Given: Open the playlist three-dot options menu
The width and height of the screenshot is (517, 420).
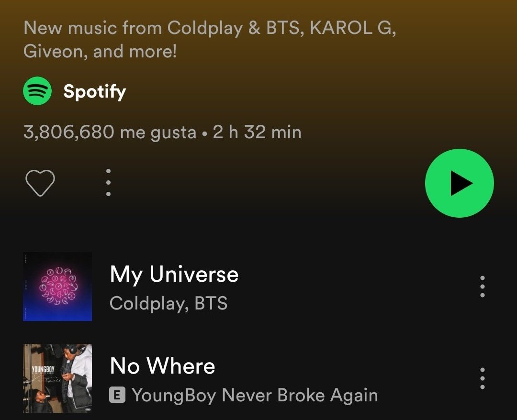Looking at the screenshot, I should click(x=108, y=182).
